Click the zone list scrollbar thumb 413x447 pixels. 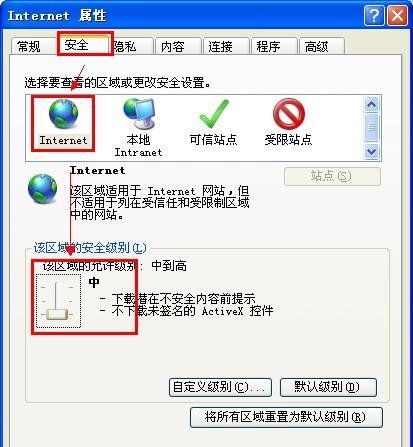pos(371,127)
